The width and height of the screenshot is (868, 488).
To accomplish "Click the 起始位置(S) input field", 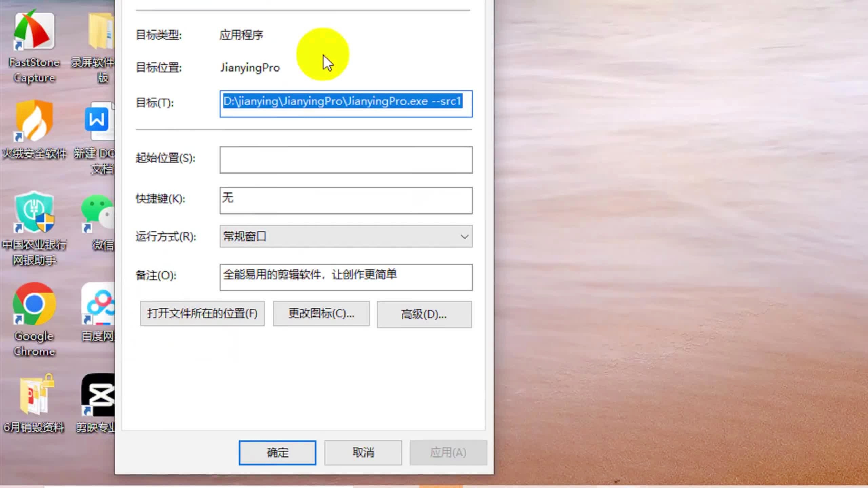I will coord(346,160).
